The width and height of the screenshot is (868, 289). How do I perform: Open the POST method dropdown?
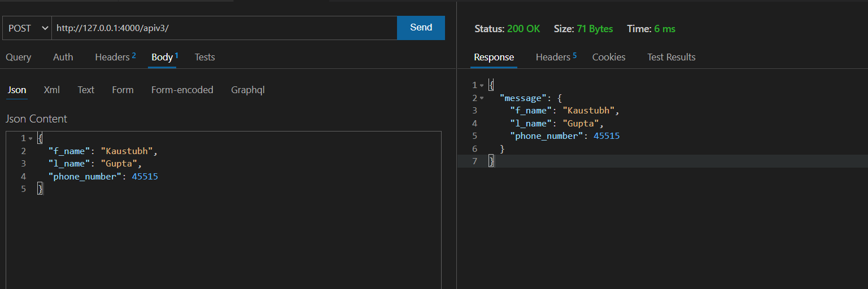coord(27,28)
